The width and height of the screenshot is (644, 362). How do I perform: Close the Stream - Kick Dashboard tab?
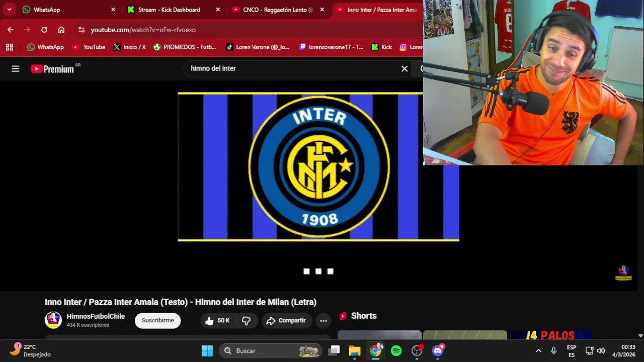coord(218,10)
